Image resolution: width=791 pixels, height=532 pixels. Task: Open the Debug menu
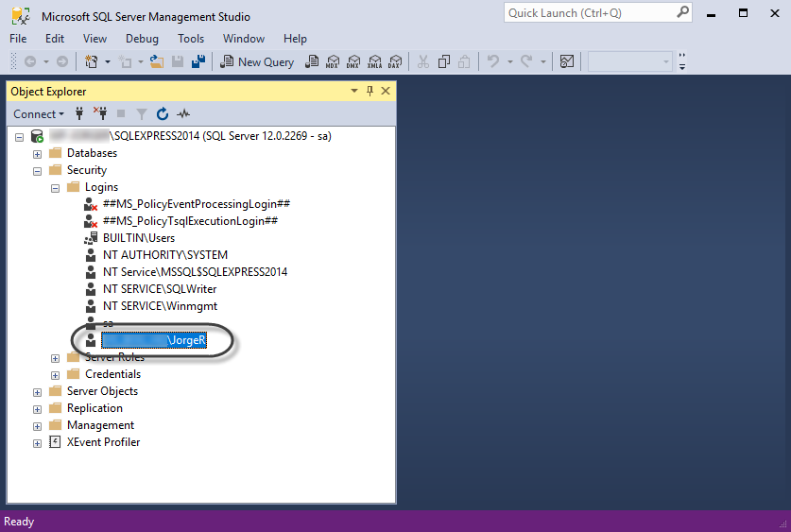tap(142, 39)
